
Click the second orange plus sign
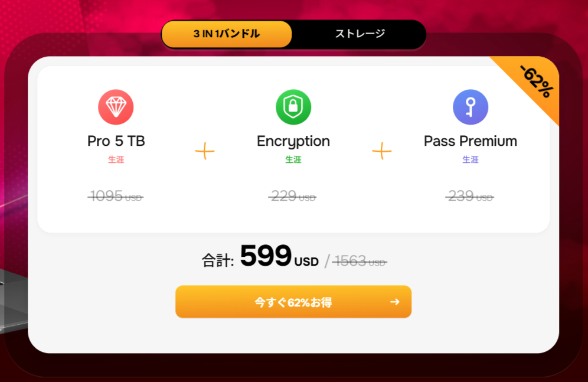click(382, 151)
